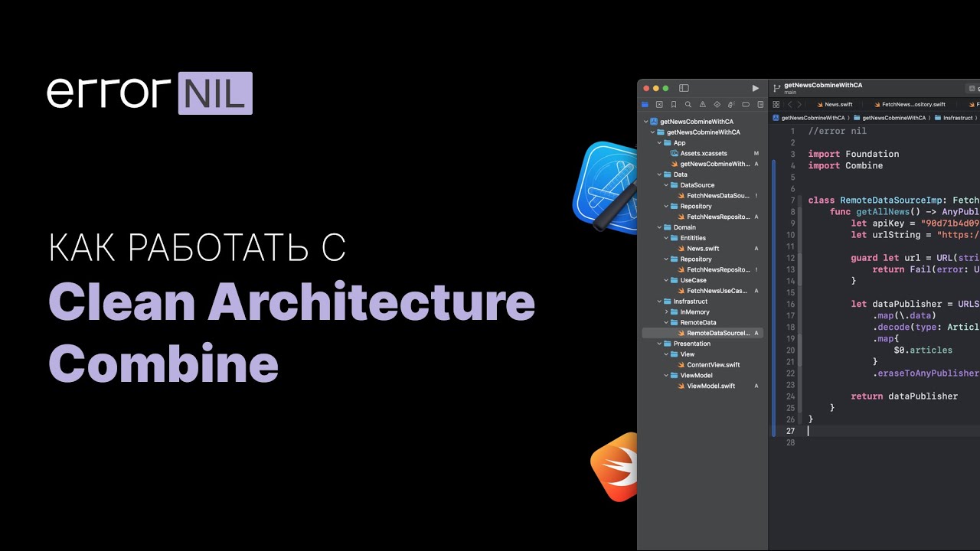Screen dimensions: 980x551
Task: Click '$0.articles' in the code
Action: point(923,350)
